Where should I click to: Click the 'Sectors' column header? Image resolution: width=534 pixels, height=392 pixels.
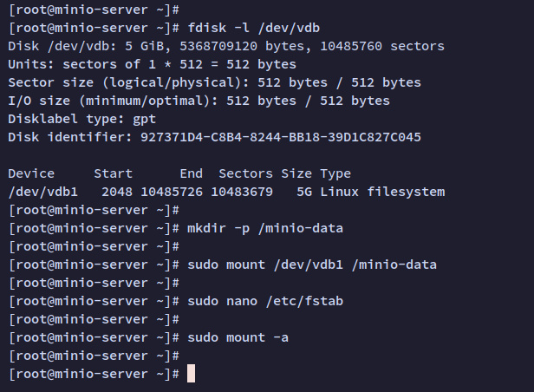pos(245,173)
